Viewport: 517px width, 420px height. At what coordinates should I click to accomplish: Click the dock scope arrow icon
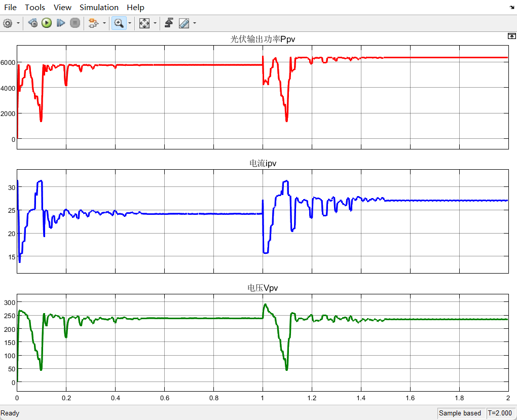[511, 8]
